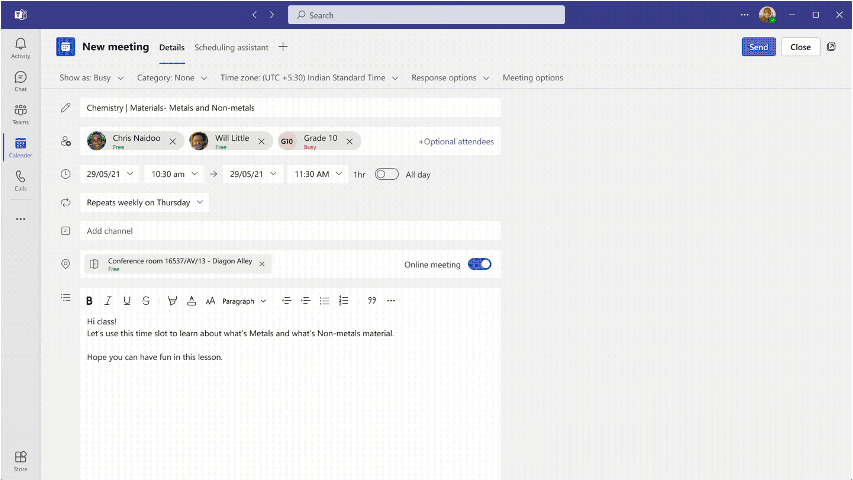The width and height of the screenshot is (853, 480).
Task: Open Teams section in sidebar
Action: [x=21, y=114]
